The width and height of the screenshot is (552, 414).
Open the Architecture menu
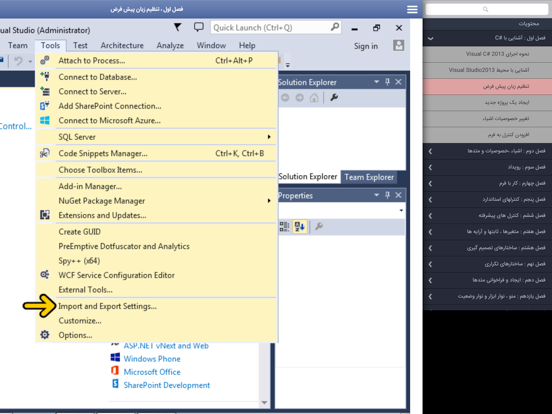[x=122, y=45]
